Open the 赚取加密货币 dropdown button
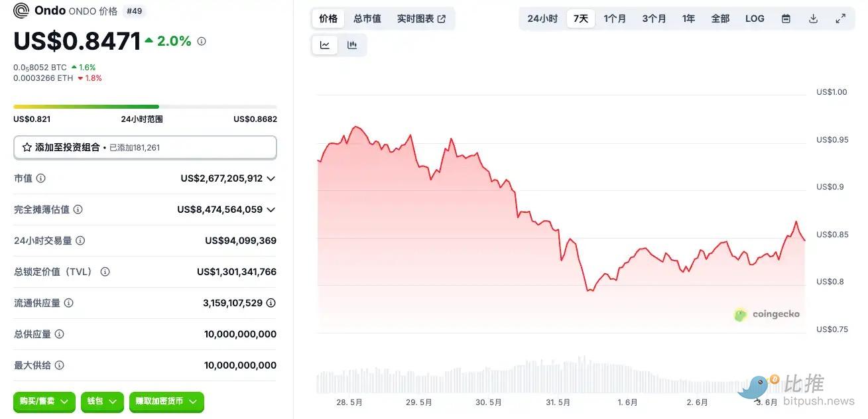Viewport: 868px width, 419px height. pos(166,401)
